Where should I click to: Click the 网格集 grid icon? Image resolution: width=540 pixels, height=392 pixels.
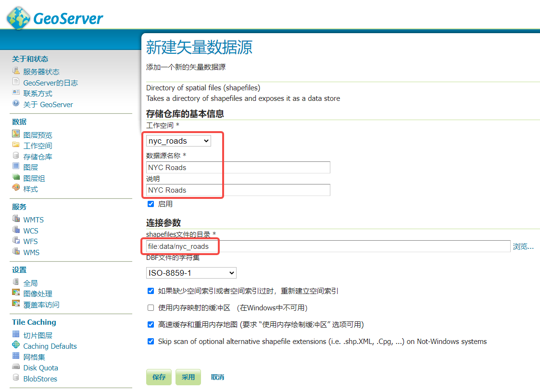16,355
